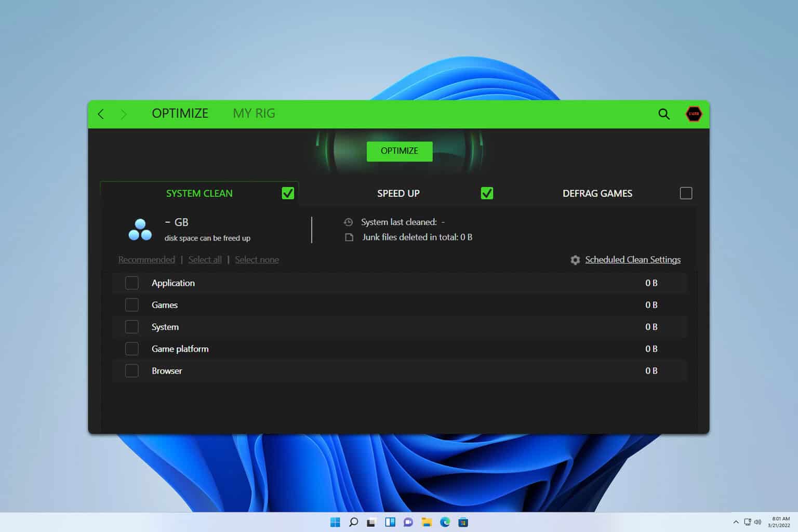The height and width of the screenshot is (532, 798).
Task: Tick the Games checkbox
Action: tap(132, 305)
